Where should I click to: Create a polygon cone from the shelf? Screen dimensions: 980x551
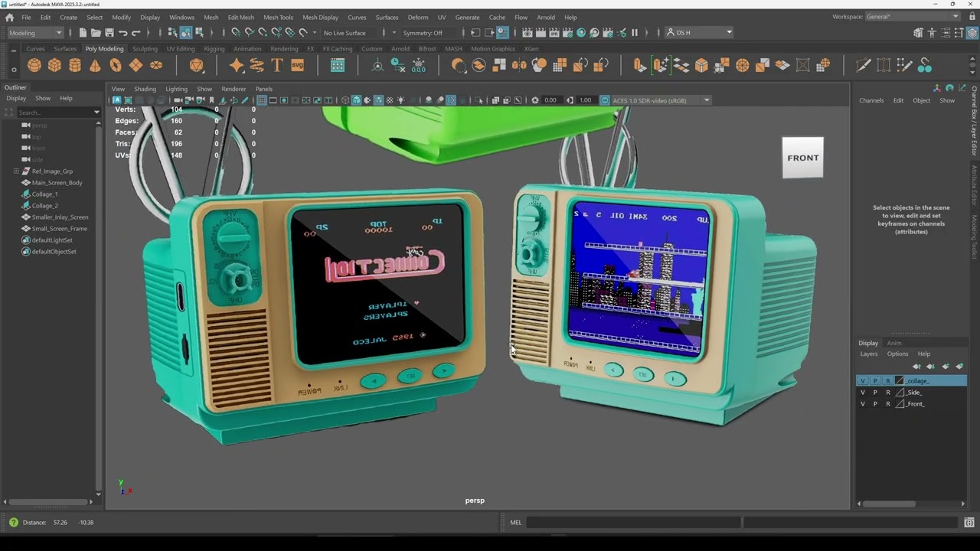pyautogui.click(x=95, y=66)
